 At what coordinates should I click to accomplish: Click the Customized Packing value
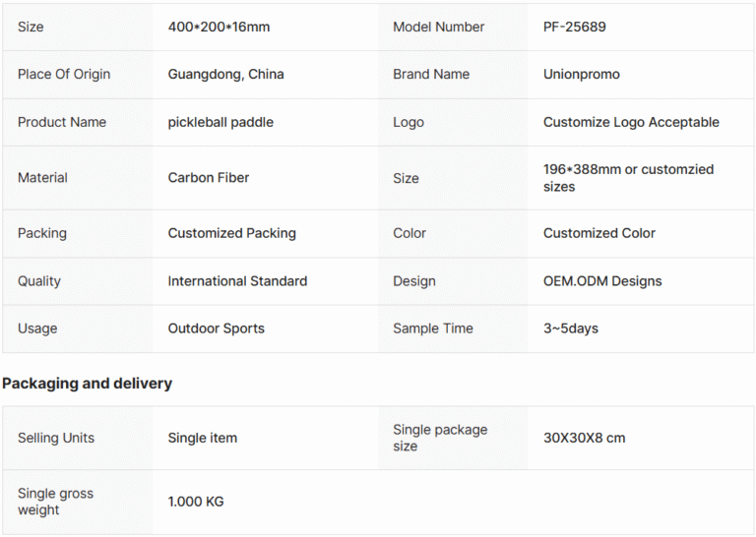click(232, 233)
